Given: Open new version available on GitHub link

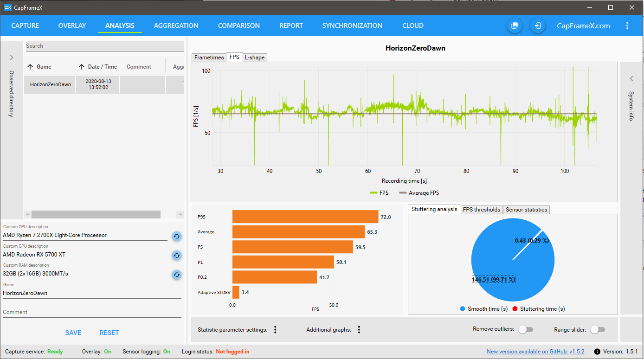Looking at the screenshot, I should [x=535, y=352].
